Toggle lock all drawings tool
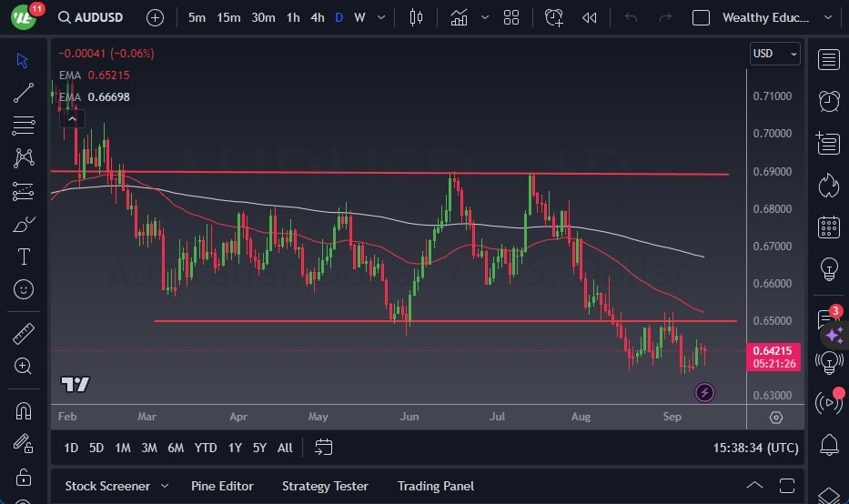849x504 pixels. click(x=24, y=477)
